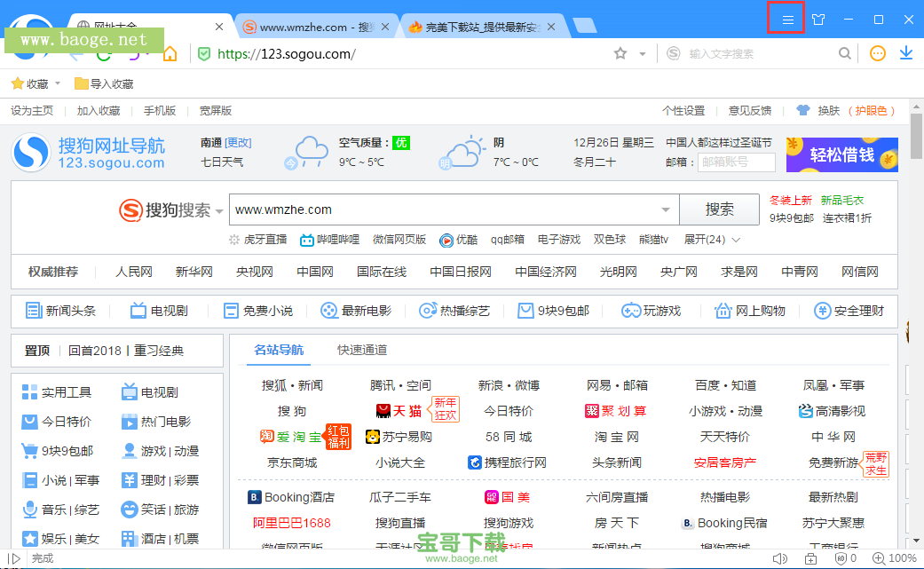The image size is (924, 569).
Task: Toggle the bookmark star in address bar
Action: [x=620, y=53]
